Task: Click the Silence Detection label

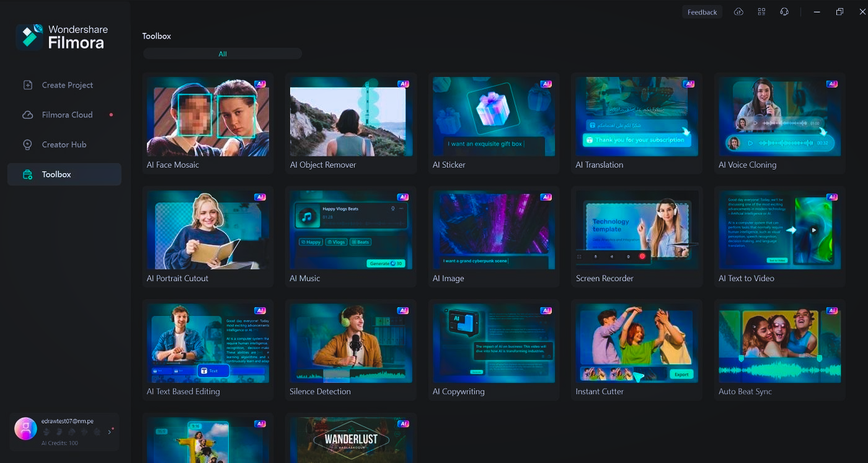Action: coord(320,392)
